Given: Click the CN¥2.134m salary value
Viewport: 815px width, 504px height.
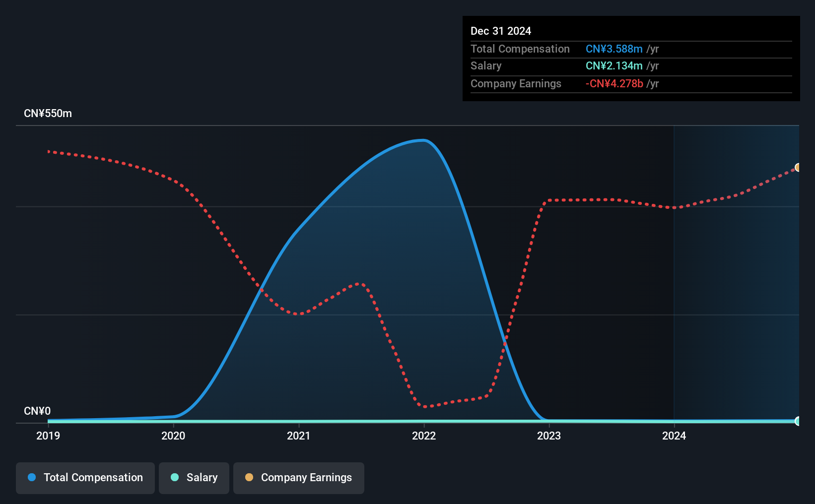Looking at the screenshot, I should click(x=614, y=66).
